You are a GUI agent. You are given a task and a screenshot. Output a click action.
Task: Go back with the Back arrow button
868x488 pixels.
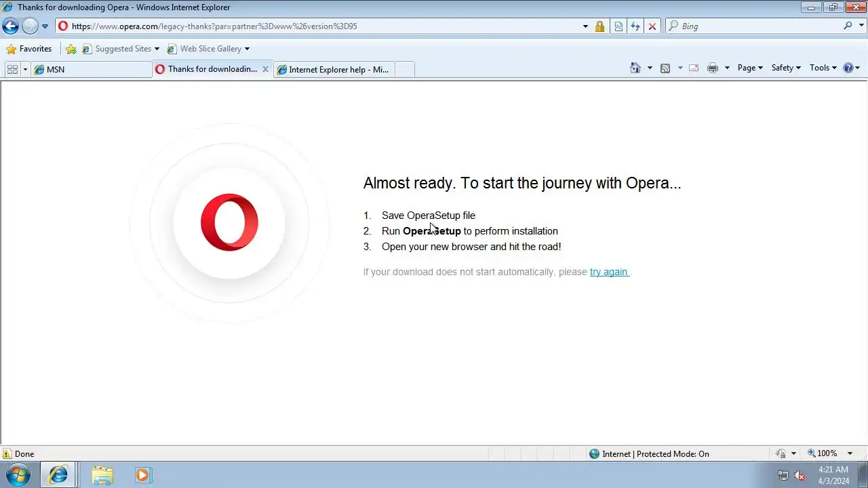point(10,26)
